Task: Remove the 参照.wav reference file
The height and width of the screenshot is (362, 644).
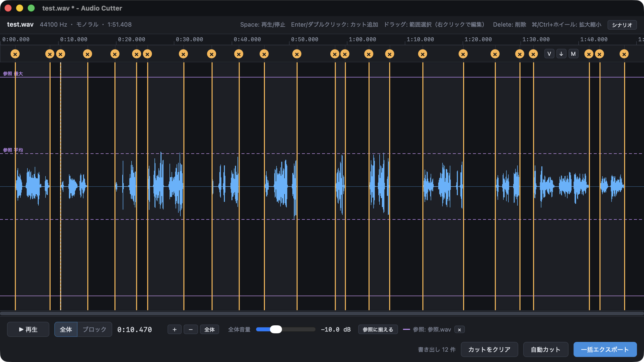Action: [459, 330]
